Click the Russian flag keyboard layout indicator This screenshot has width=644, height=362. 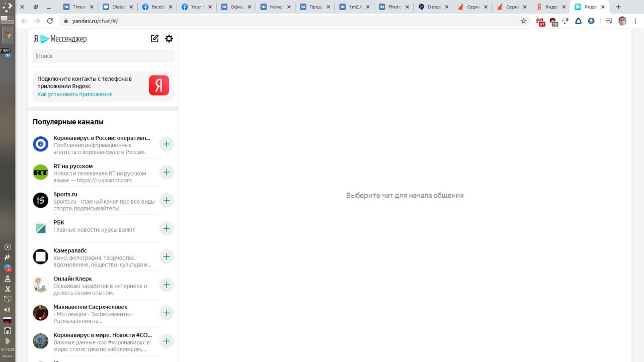[x=8, y=320]
